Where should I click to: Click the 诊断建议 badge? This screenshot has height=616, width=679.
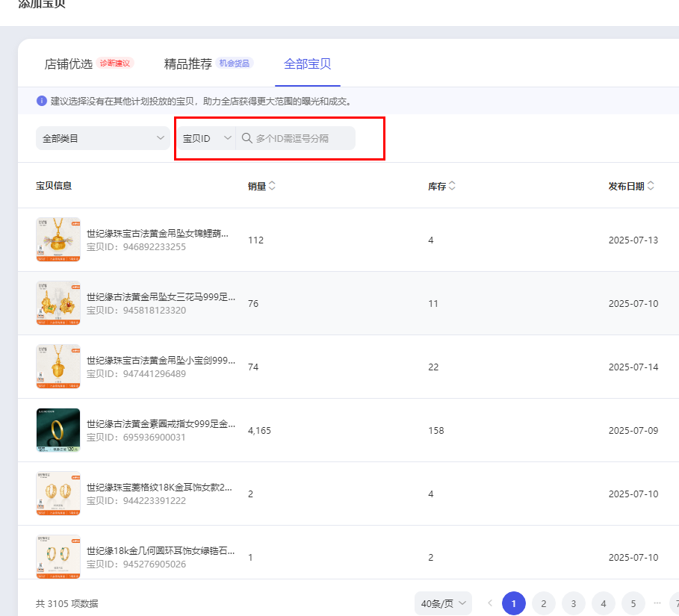(115, 63)
